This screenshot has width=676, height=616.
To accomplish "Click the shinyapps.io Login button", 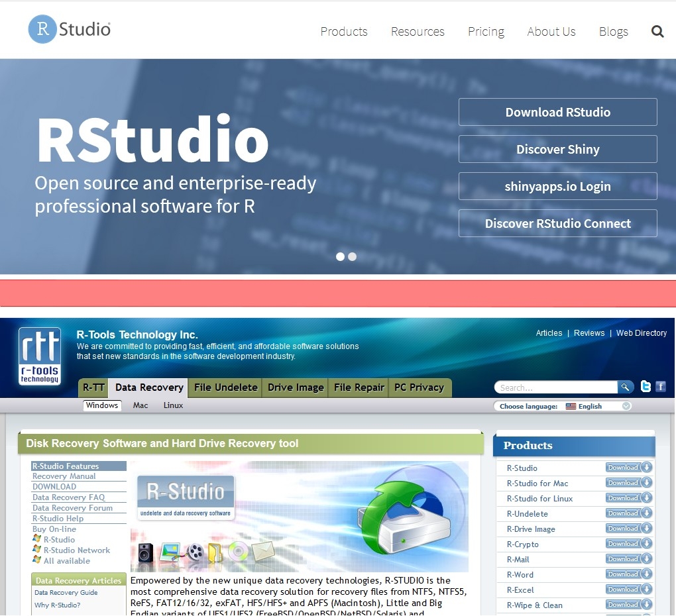I will coord(558,186).
